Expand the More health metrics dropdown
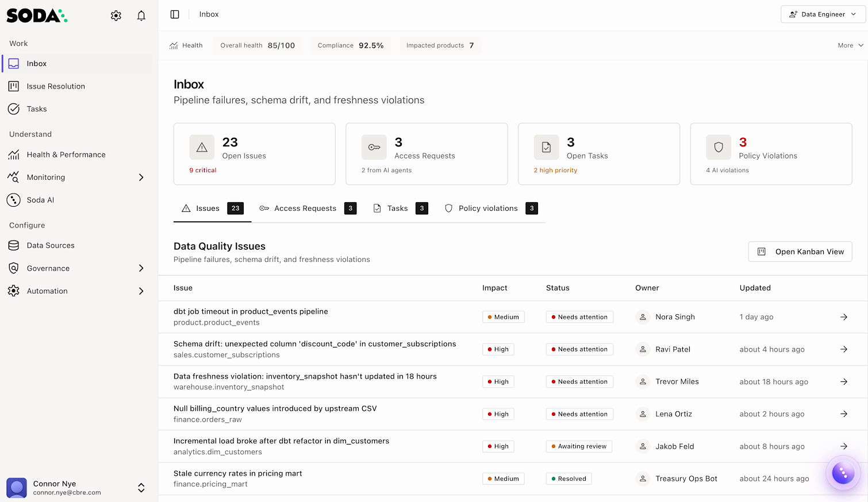The image size is (868, 502). pos(851,45)
